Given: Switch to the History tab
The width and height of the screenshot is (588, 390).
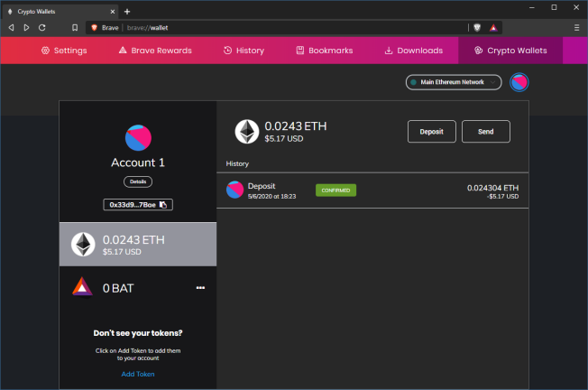Looking at the screenshot, I should click(x=243, y=51).
